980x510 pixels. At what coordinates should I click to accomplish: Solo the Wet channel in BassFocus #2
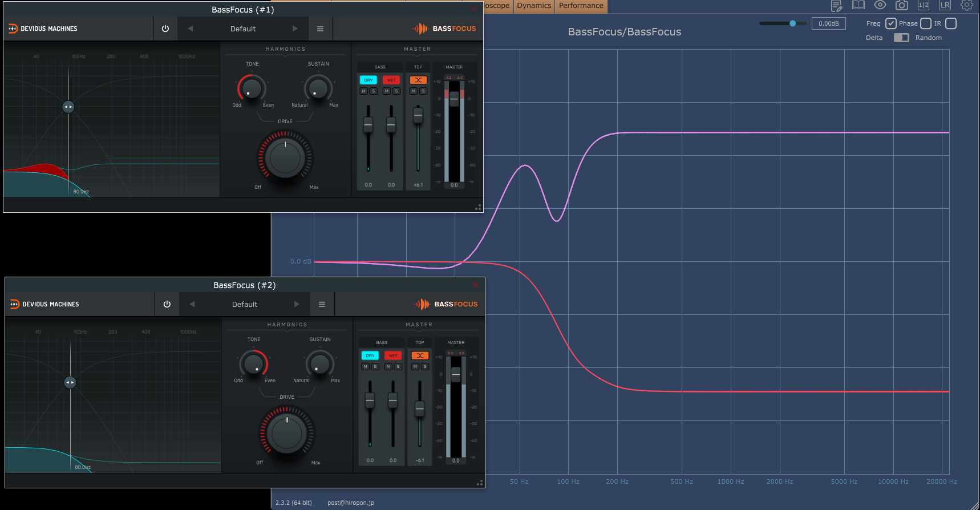[x=398, y=366]
